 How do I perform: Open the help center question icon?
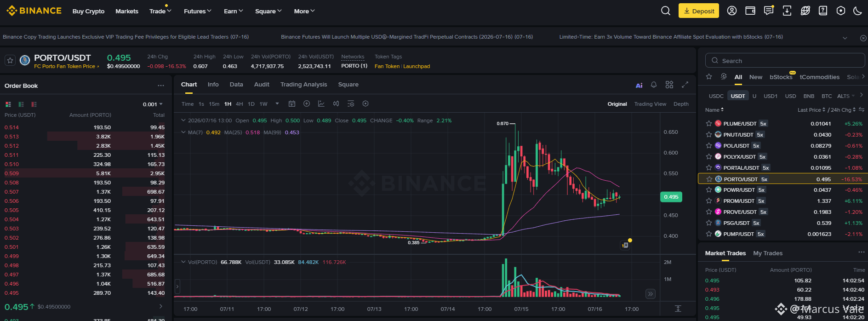pos(823,11)
